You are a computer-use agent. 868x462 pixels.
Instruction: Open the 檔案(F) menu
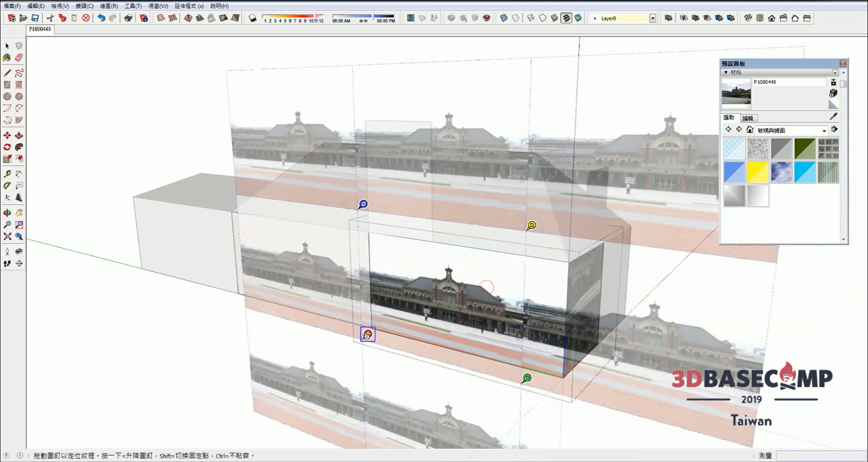pos(12,6)
